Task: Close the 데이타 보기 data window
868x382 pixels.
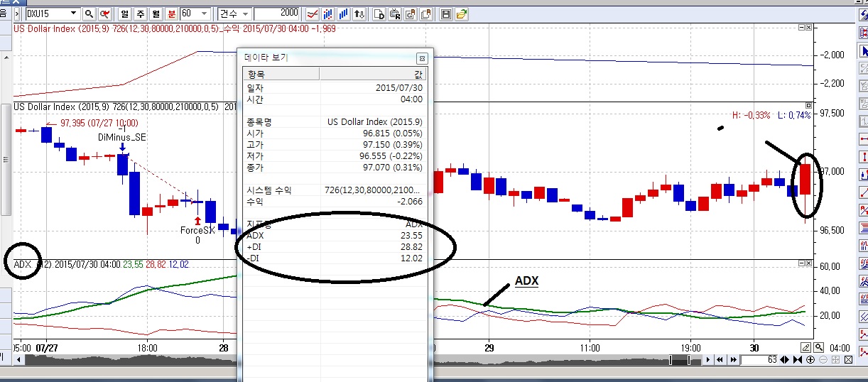Action: pyautogui.click(x=421, y=58)
